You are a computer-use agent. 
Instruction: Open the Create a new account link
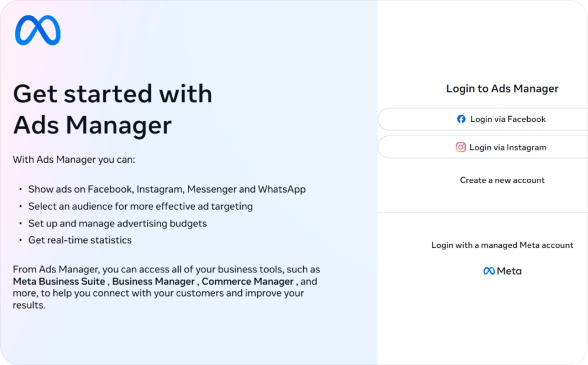502,180
